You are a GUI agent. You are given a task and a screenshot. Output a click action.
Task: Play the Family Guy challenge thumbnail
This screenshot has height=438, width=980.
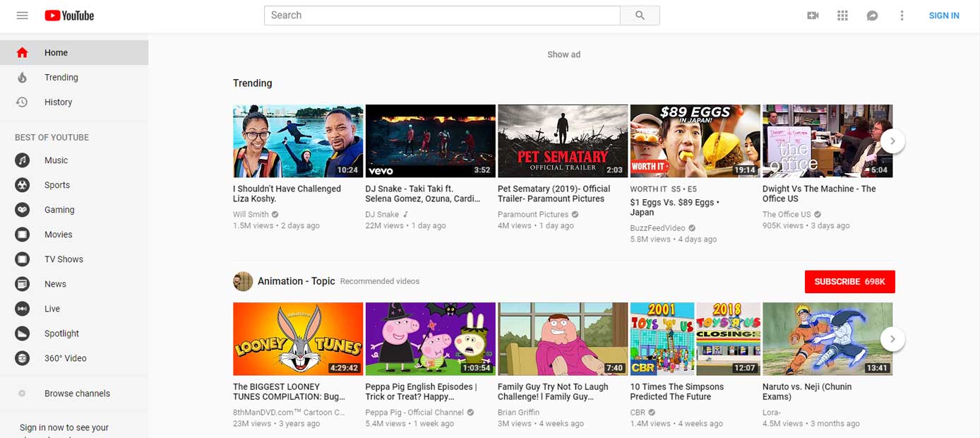(563, 339)
